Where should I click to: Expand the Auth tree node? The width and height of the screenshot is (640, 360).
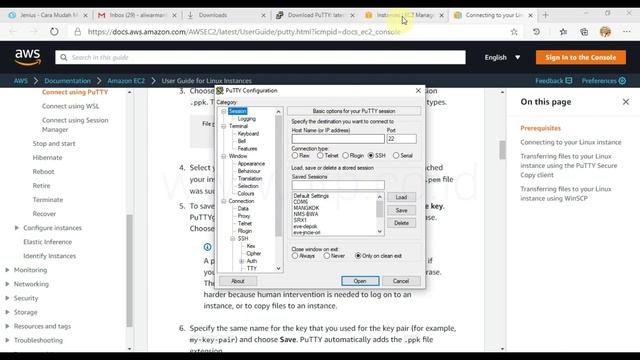pos(242,261)
